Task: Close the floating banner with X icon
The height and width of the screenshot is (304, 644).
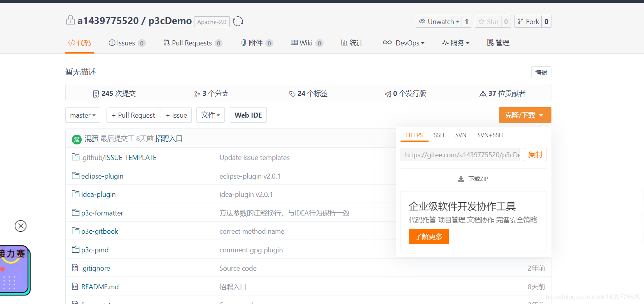Action: click(21, 226)
